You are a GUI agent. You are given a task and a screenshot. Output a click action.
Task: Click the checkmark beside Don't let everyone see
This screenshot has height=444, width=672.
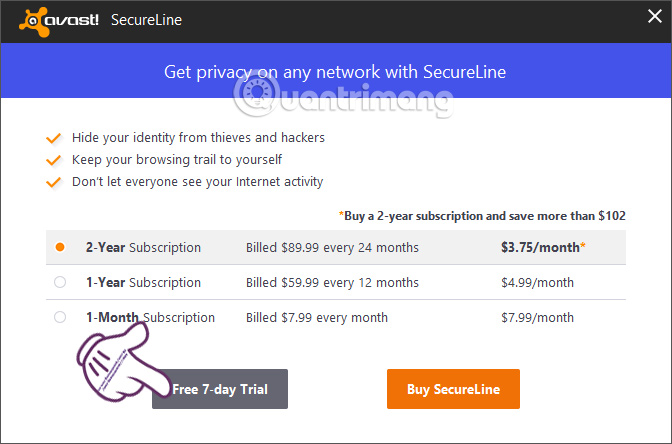(x=54, y=182)
